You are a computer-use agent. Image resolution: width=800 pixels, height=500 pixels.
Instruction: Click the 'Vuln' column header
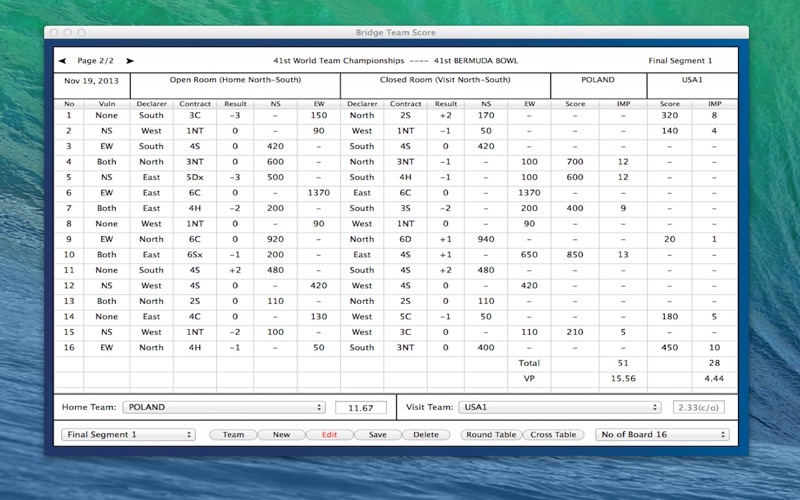107,104
